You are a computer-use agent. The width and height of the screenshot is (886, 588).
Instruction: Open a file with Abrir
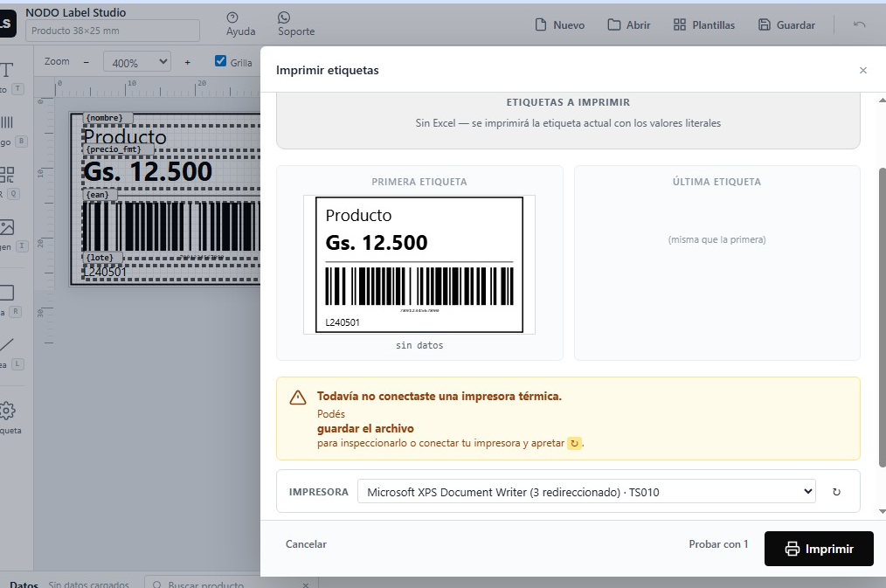coord(629,24)
